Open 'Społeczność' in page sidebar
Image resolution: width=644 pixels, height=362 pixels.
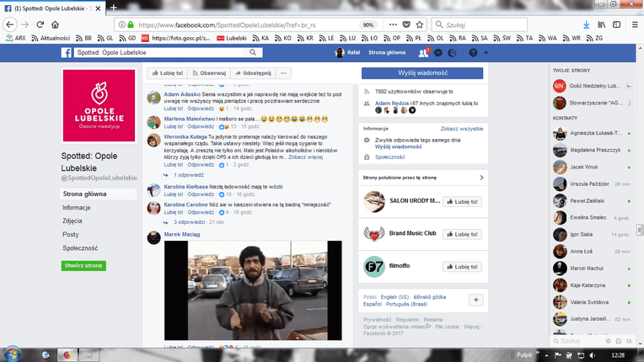(x=80, y=248)
